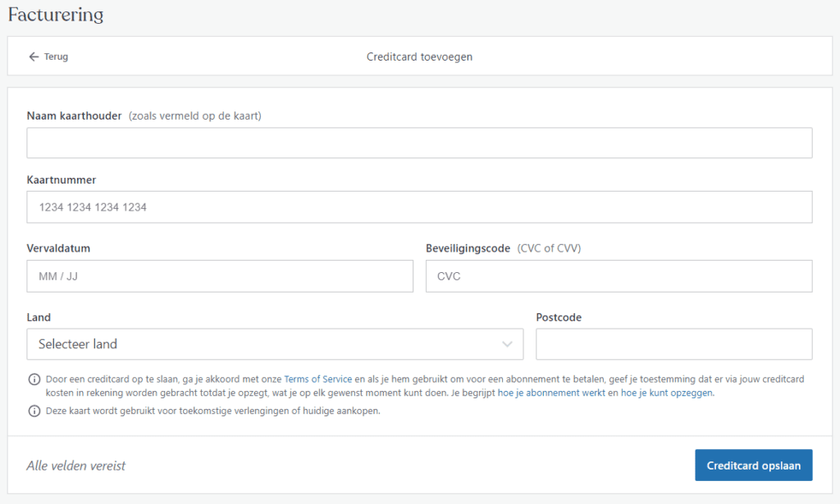Click the 'Land' label text
Image resolution: width=840 pixels, height=504 pixels.
click(x=39, y=317)
